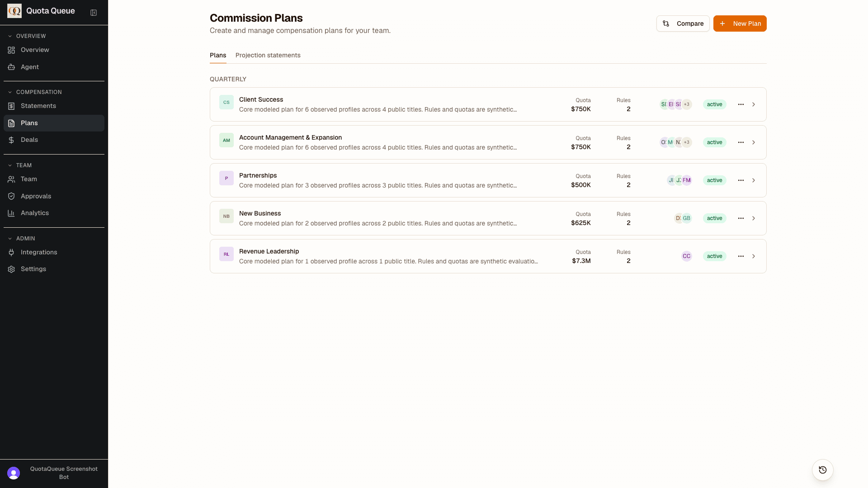Open Settings in the sidebar
868x488 pixels.
tap(54, 269)
